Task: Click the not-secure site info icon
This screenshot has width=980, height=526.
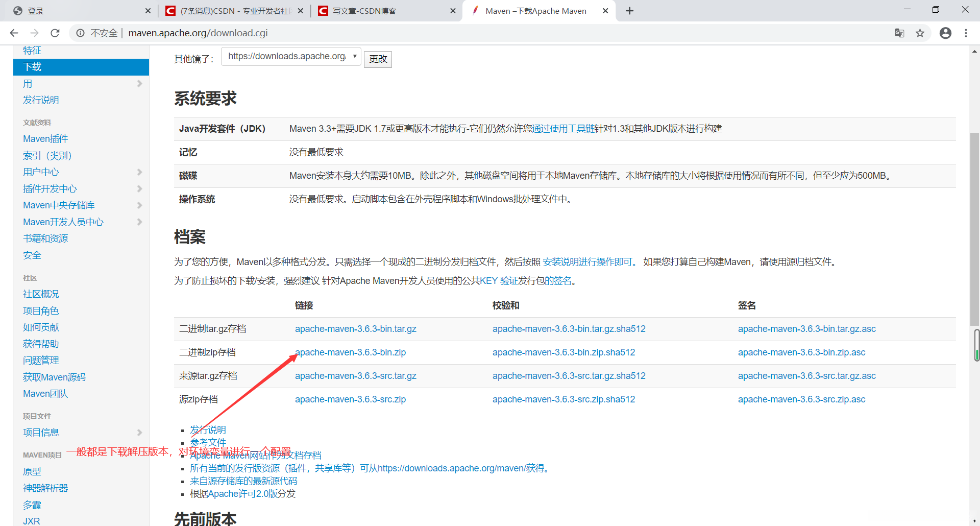Action: 80,33
